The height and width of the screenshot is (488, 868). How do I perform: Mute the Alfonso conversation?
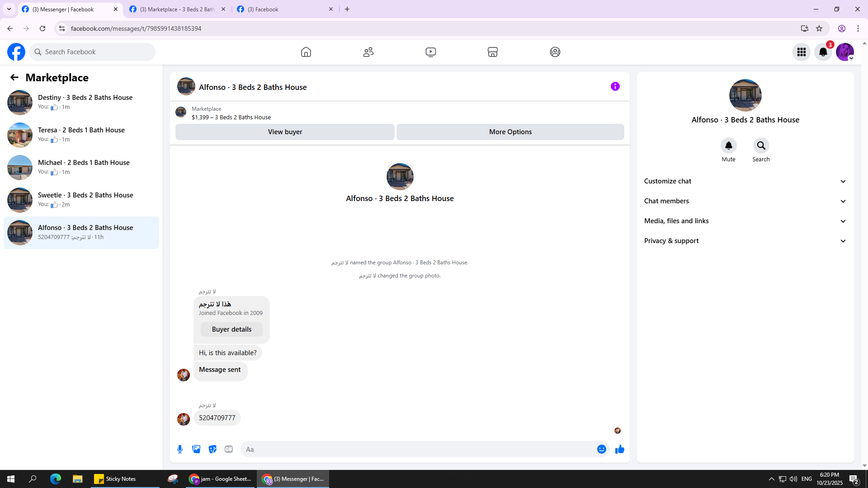coord(728,146)
